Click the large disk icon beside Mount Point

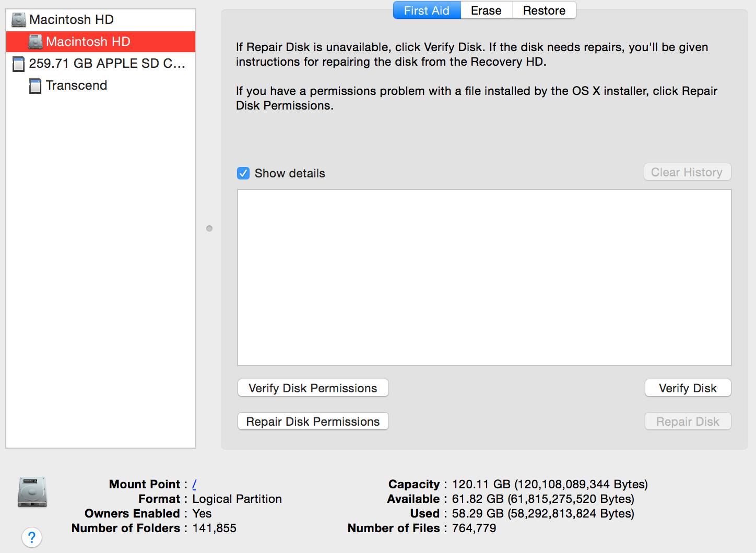click(x=32, y=491)
